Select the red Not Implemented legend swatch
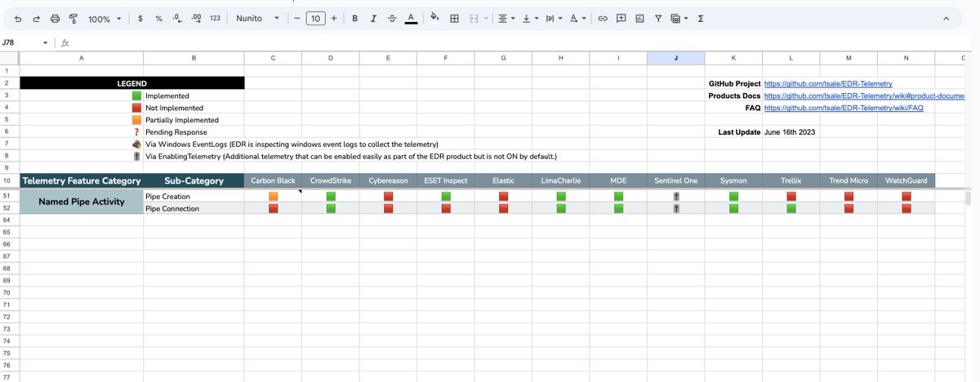 pos(136,108)
